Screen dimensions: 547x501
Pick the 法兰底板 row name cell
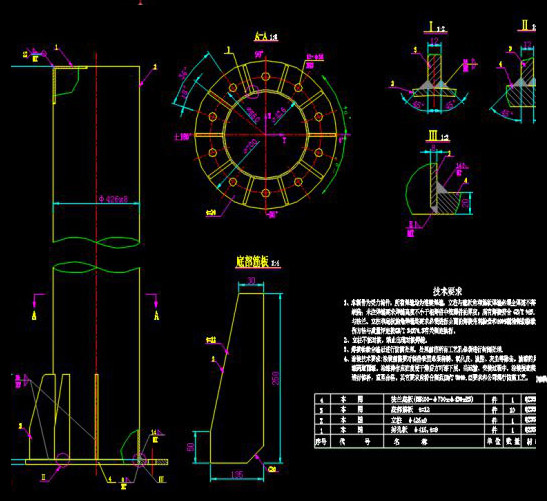click(x=433, y=399)
